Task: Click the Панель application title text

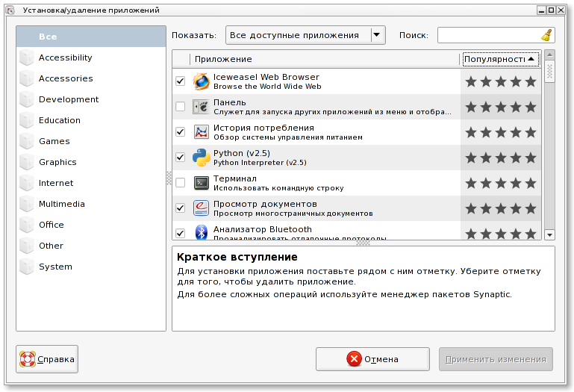Action: coord(230,102)
